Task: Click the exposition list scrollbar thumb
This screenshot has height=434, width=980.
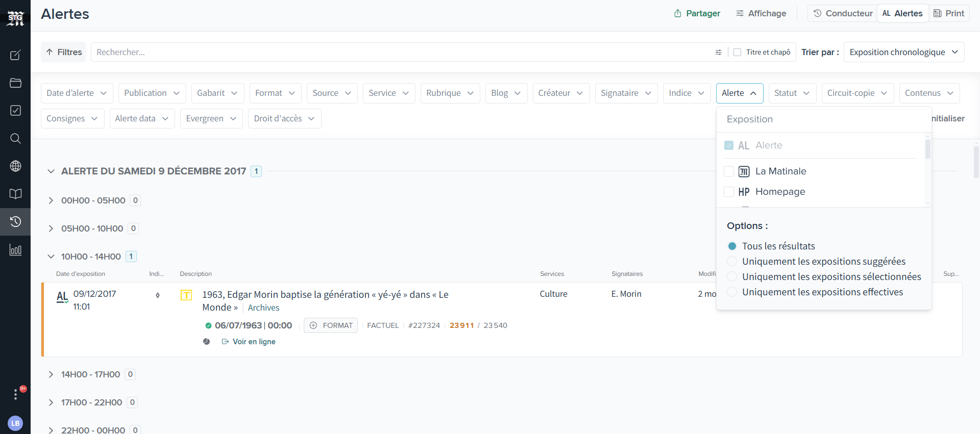Action: [927, 149]
